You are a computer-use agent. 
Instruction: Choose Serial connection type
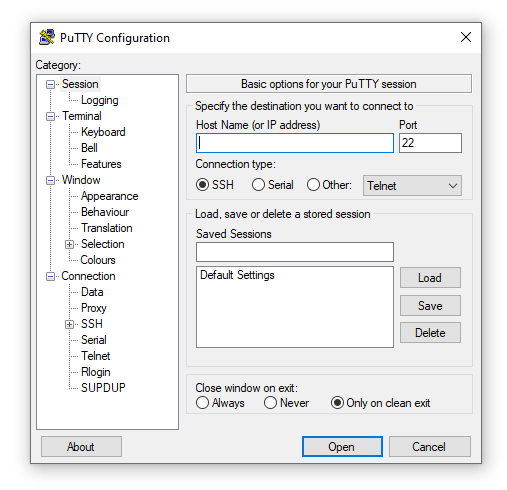(259, 185)
